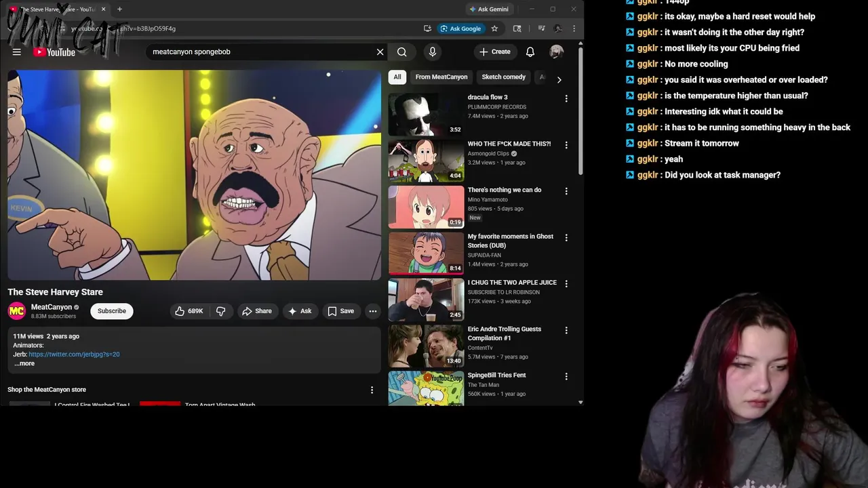Open the YouTube hamburger guide menu
The image size is (868, 488).
click(x=17, y=52)
